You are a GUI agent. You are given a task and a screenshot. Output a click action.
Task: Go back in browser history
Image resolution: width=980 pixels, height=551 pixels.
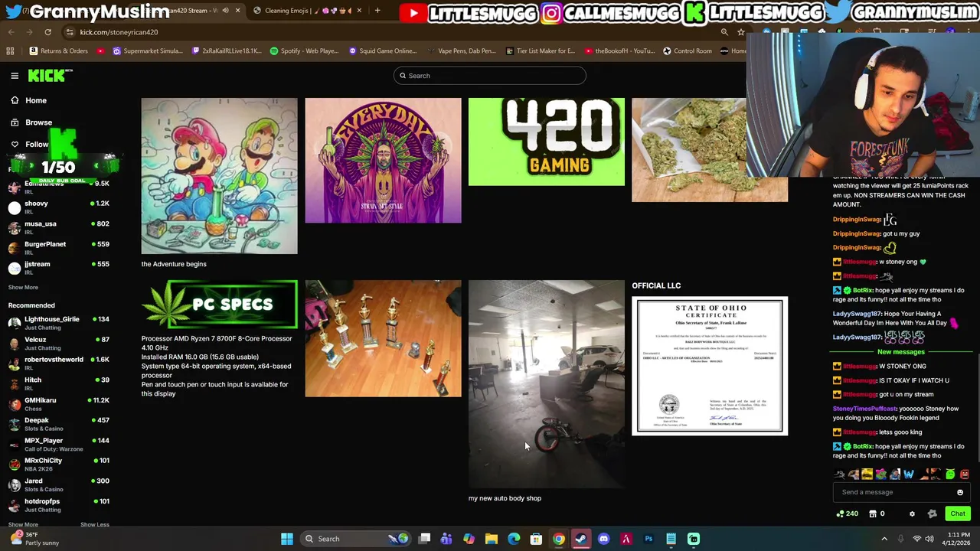[11, 32]
